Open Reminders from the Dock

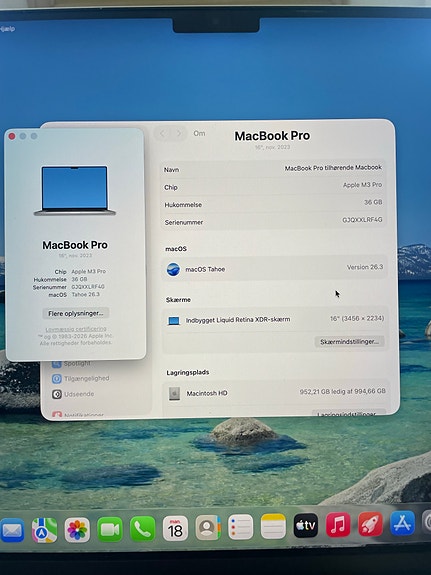[240, 527]
